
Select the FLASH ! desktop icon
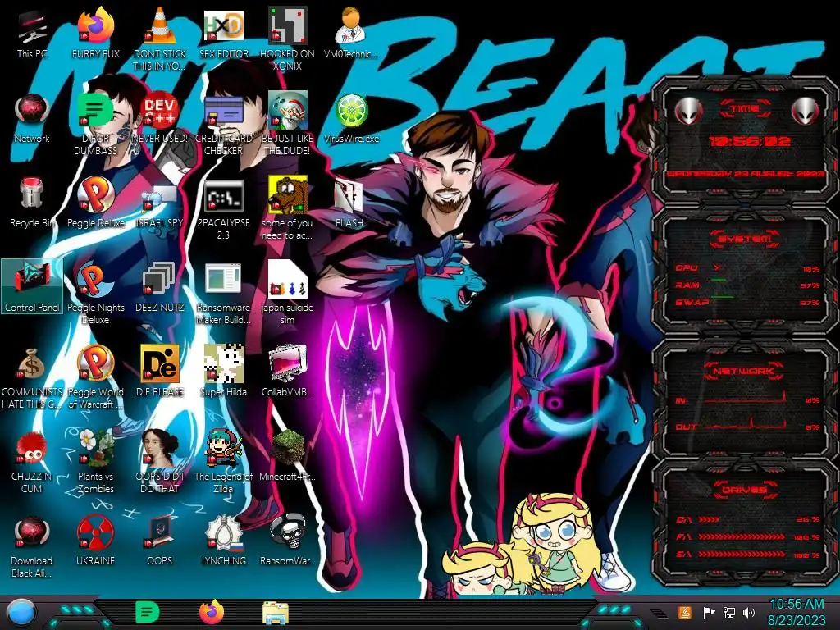[351, 204]
